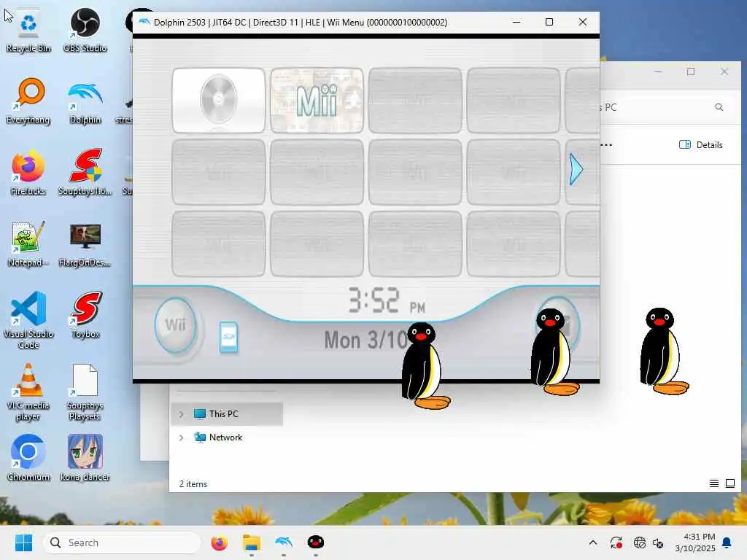
Task: Click the round Wii button
Action: [x=175, y=326]
